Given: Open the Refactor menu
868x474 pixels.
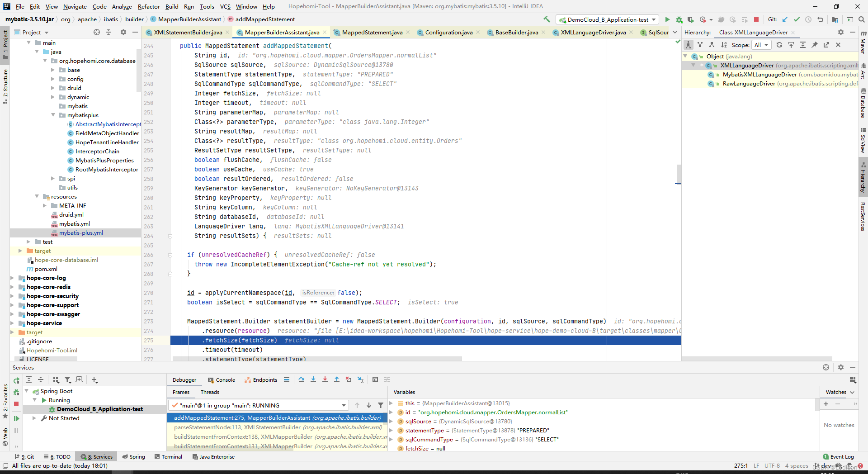Looking at the screenshot, I should [149, 6].
